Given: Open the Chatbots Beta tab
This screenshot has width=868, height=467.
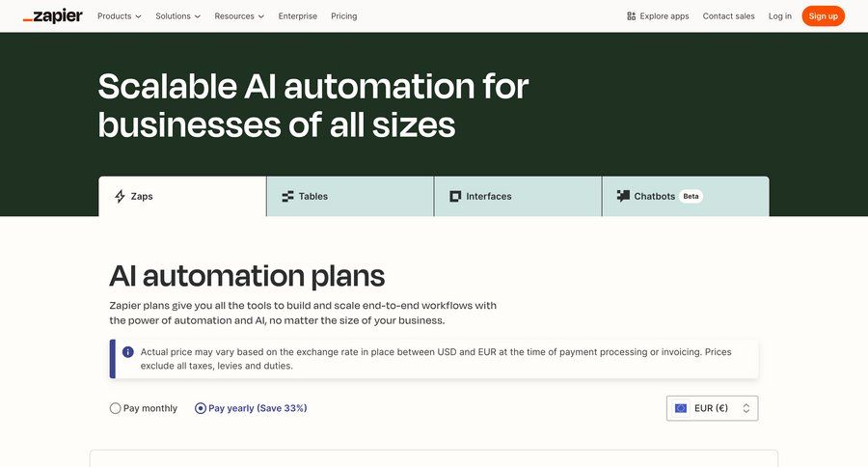Looking at the screenshot, I should point(686,196).
